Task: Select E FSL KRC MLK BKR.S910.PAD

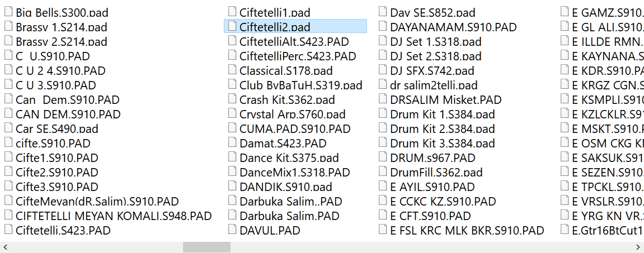Action: (467, 230)
